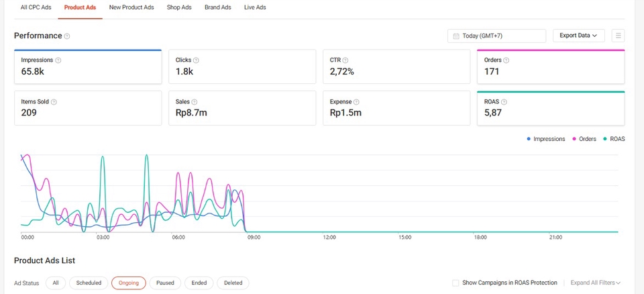Filter ads by Paused status
This screenshot has height=294, width=644.
(165, 283)
